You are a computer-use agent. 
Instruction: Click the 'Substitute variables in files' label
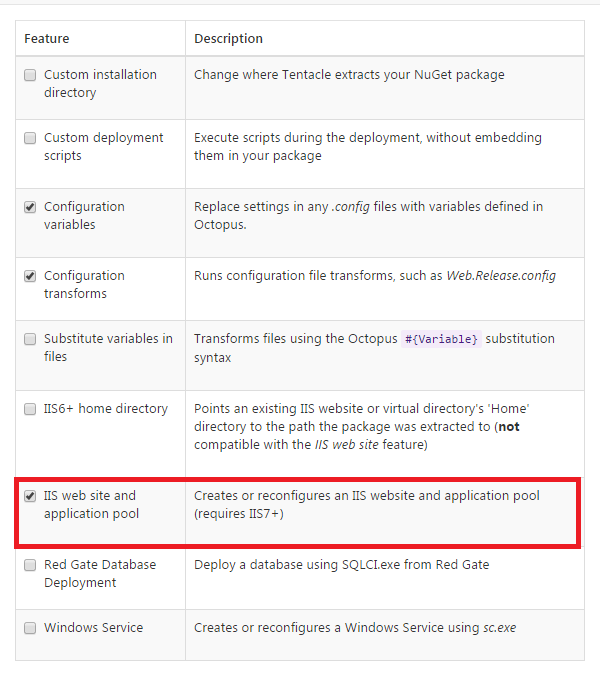pos(108,348)
